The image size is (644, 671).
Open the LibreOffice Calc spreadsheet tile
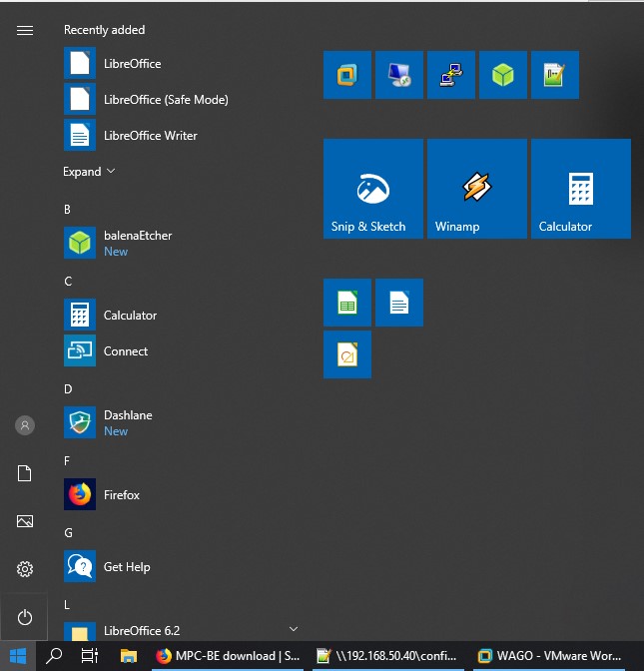click(347, 303)
